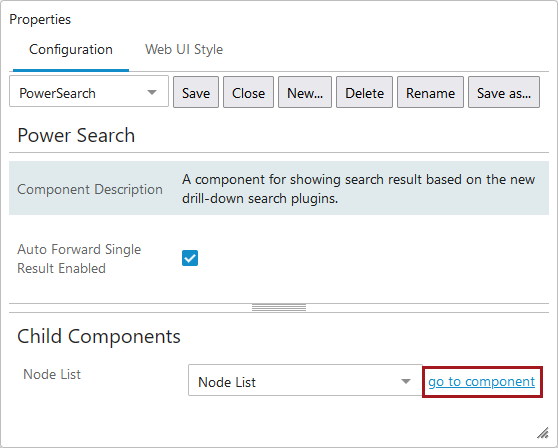
Task: Select the Configuration tab
Action: pos(71,49)
